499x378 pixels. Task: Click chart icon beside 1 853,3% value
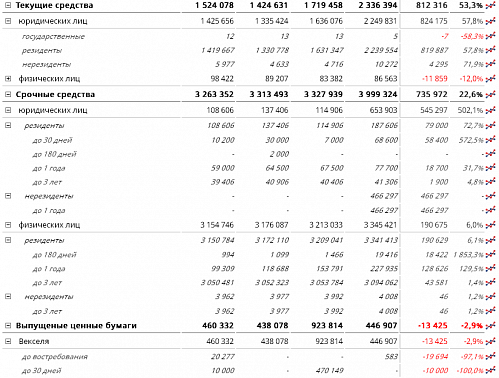490,255
